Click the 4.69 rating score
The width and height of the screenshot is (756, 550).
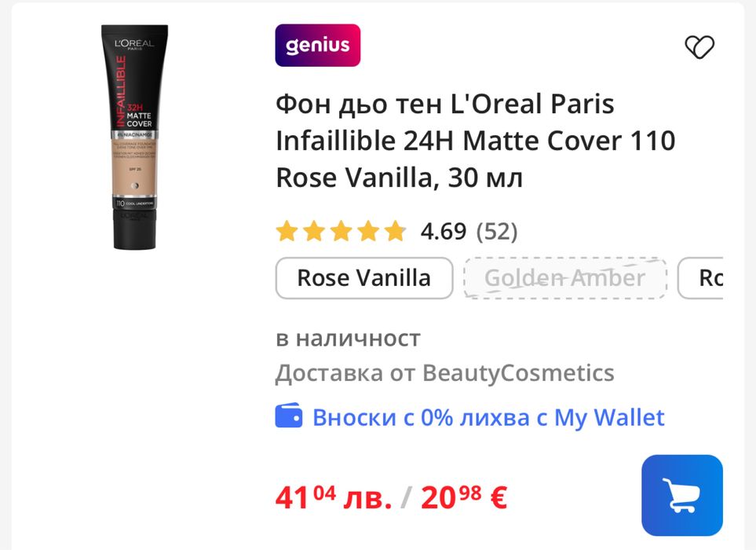click(443, 232)
